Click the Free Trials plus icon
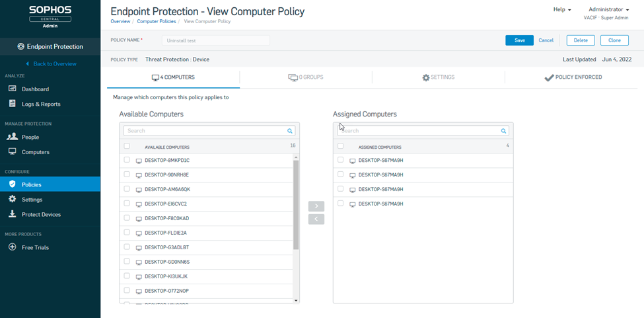The image size is (644, 318). [x=13, y=247]
